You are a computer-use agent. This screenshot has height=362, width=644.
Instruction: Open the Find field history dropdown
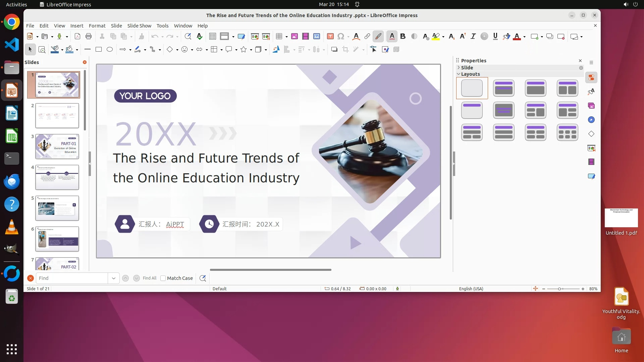tap(113, 278)
